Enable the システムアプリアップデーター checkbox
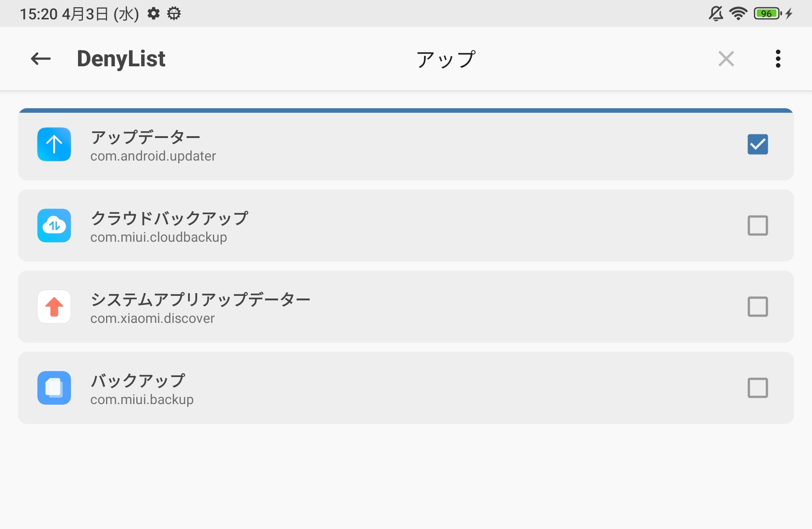Screen dimensions: 812x529 click(757, 307)
